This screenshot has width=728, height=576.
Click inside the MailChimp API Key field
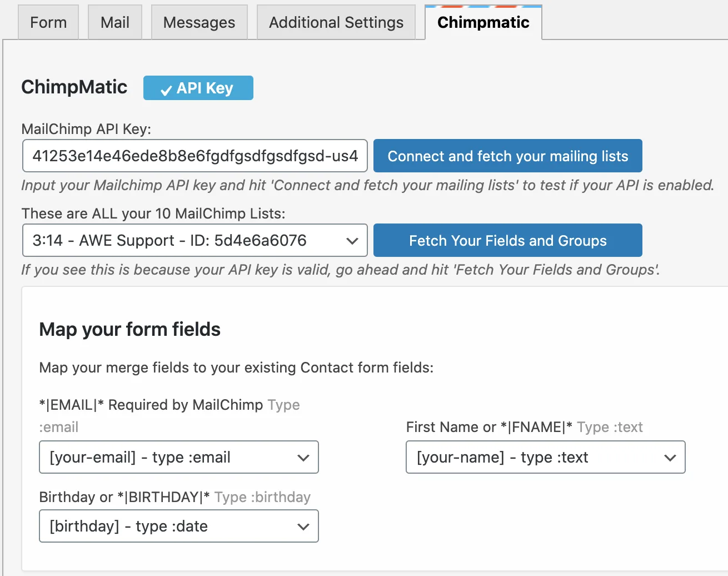point(195,156)
